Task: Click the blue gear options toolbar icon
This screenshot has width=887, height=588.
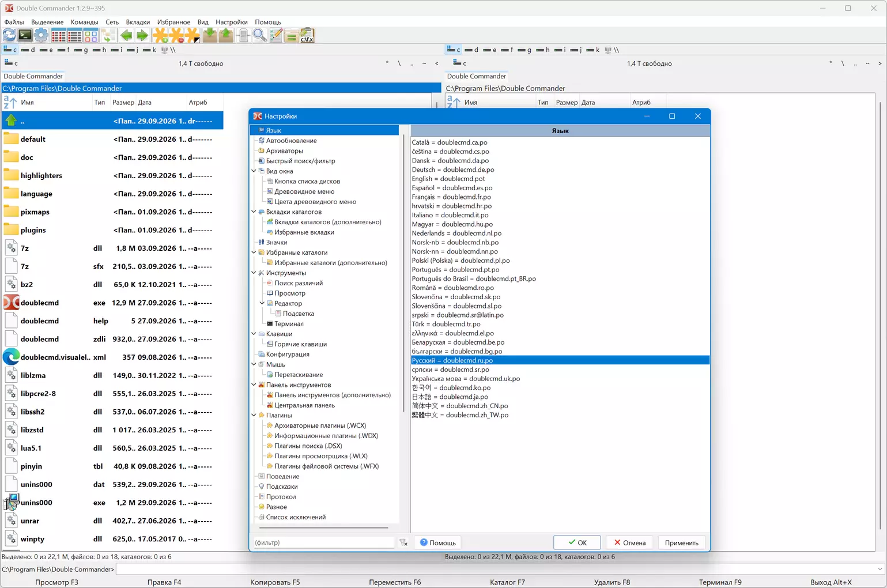Action: [x=41, y=36]
